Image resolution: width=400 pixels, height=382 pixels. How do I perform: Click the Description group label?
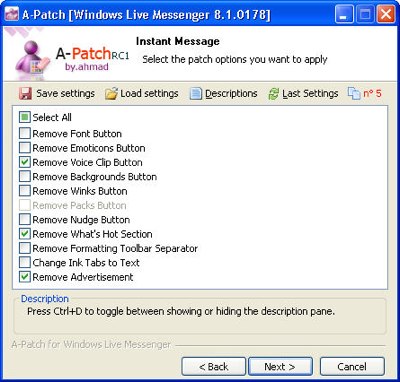point(45,299)
